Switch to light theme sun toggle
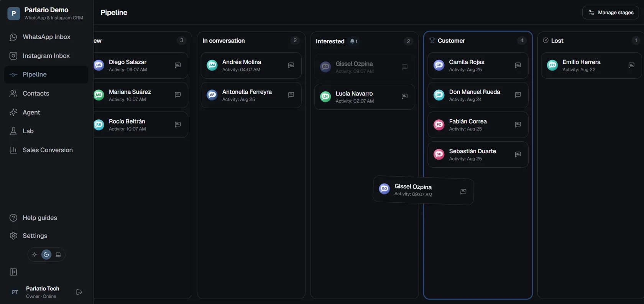Viewport: 644px width, 304px height. (34, 254)
